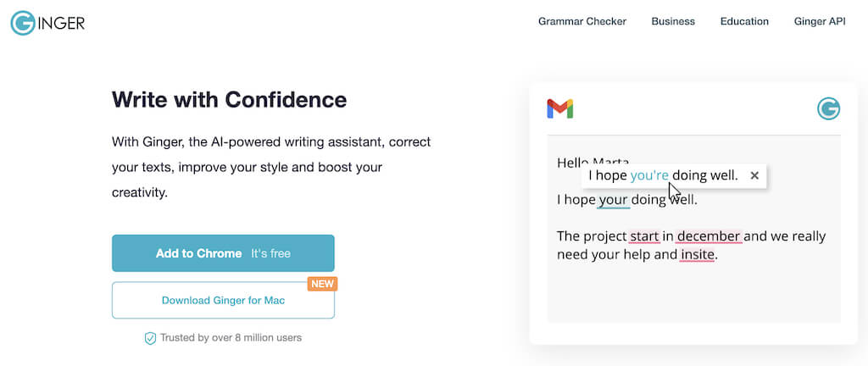868x366 pixels.
Task: Click the Gmail icon in the demo card
Action: pos(559,108)
